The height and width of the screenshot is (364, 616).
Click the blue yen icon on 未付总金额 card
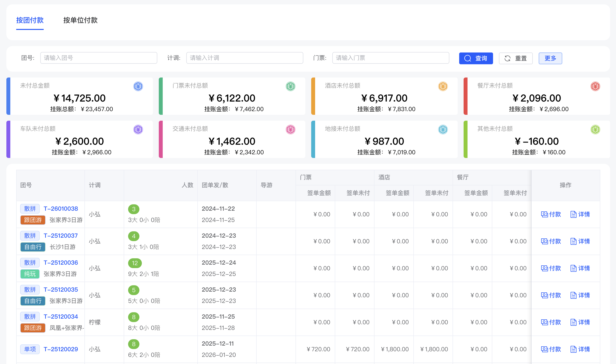click(x=138, y=86)
